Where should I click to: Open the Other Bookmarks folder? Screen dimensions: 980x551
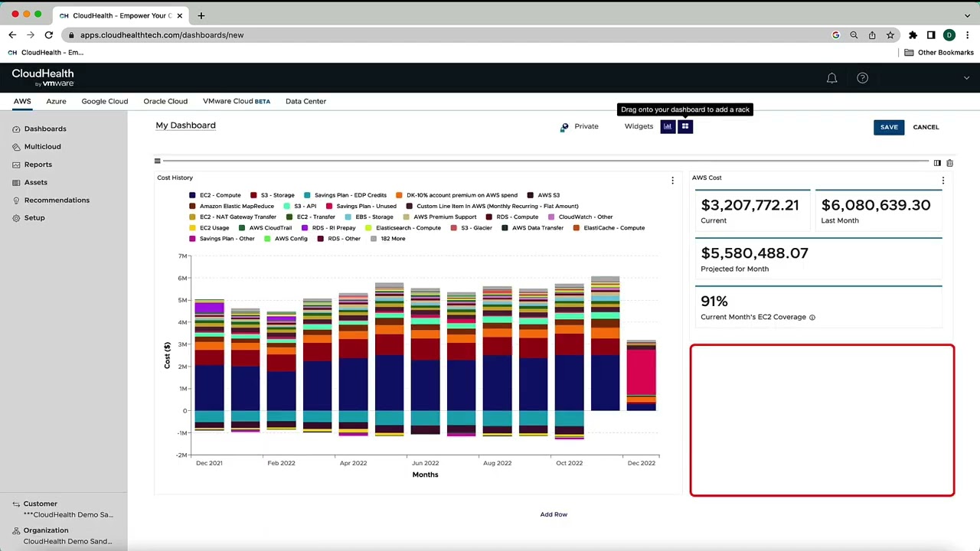(939, 52)
